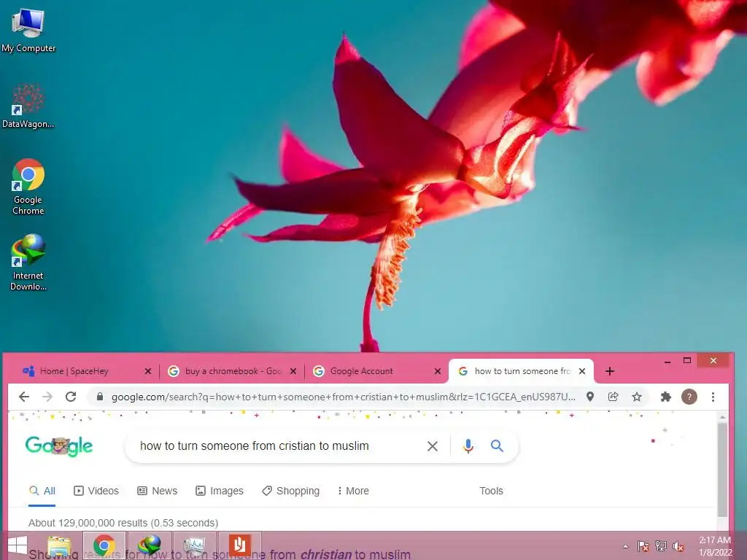
Task: Show hidden system tray icons
Action: point(625,546)
